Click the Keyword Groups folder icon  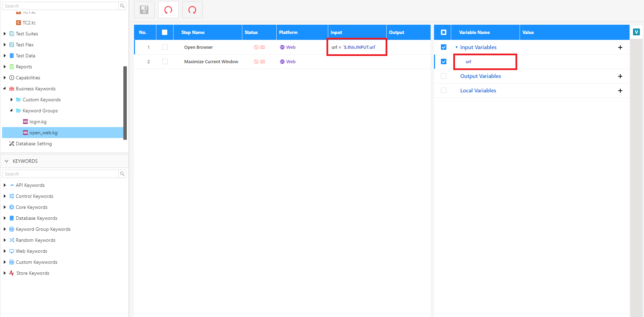pos(19,111)
